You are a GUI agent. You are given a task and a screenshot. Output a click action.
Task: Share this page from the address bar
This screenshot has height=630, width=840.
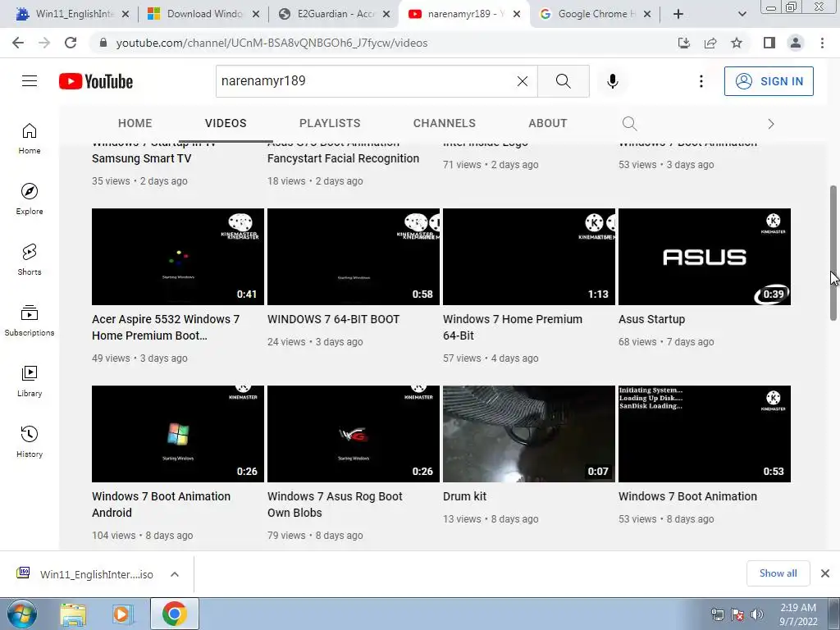(x=710, y=43)
